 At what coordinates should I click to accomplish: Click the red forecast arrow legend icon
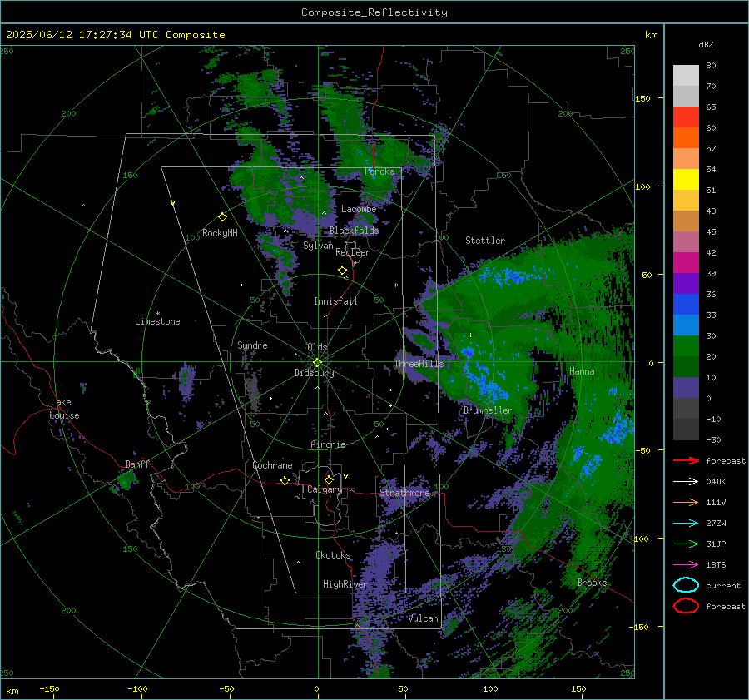pos(686,460)
